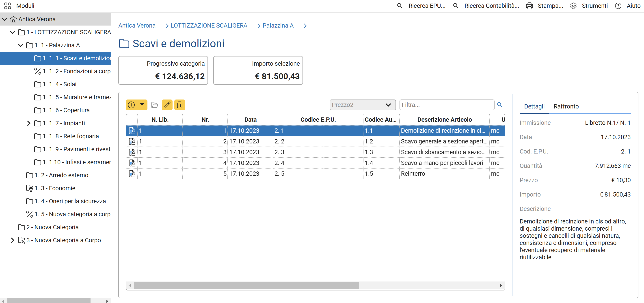The image size is (644, 303).
Task: Collapse the Palazzina A tree node
Action: tap(20, 45)
